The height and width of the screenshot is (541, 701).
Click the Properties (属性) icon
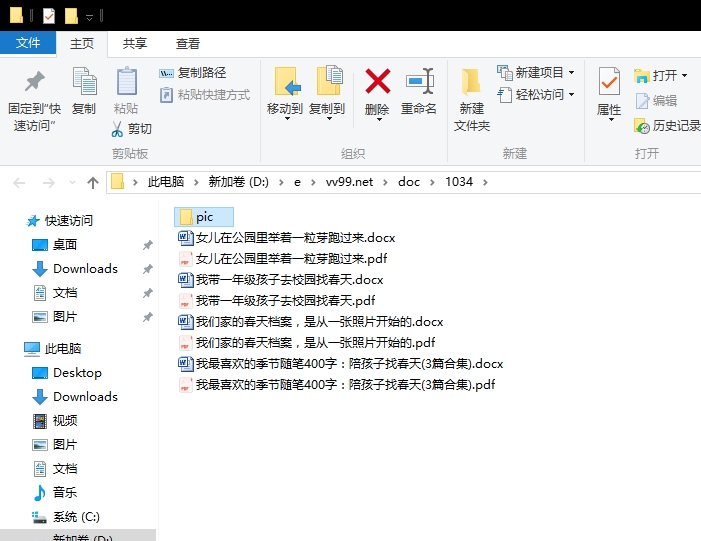tap(609, 81)
